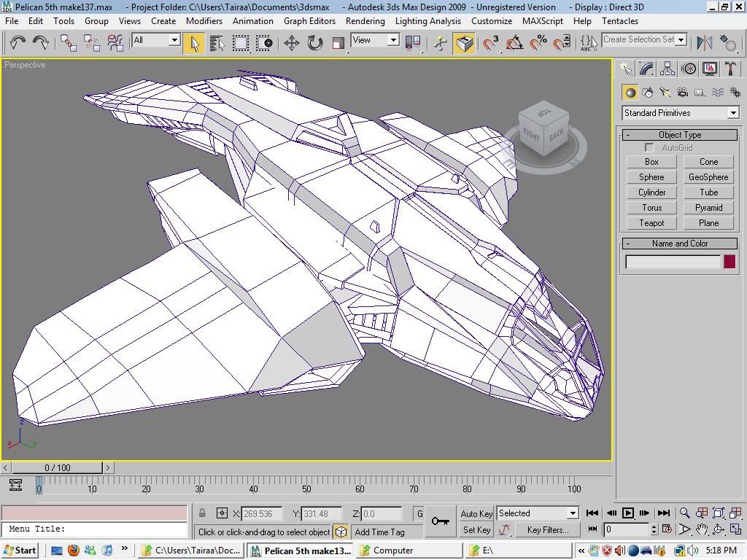This screenshot has height=560, width=747.
Task: Open Select by Name list icon
Action: [217, 43]
